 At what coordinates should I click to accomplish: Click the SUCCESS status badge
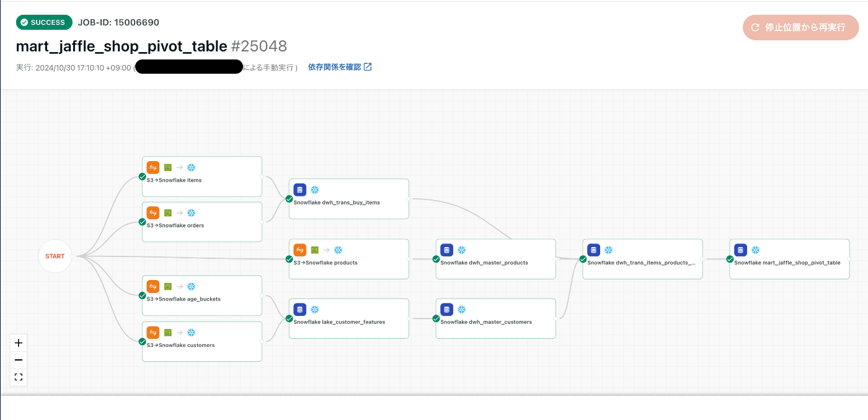44,22
